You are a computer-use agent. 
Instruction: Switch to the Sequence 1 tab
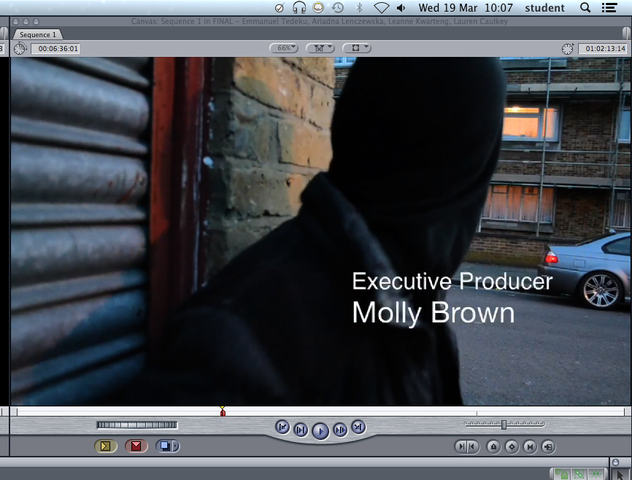[37, 35]
